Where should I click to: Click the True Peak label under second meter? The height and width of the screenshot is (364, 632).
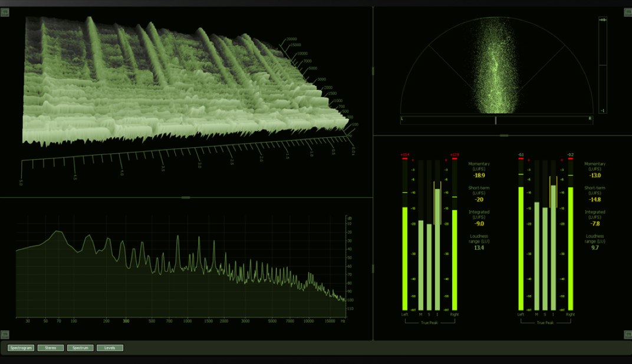tap(545, 323)
